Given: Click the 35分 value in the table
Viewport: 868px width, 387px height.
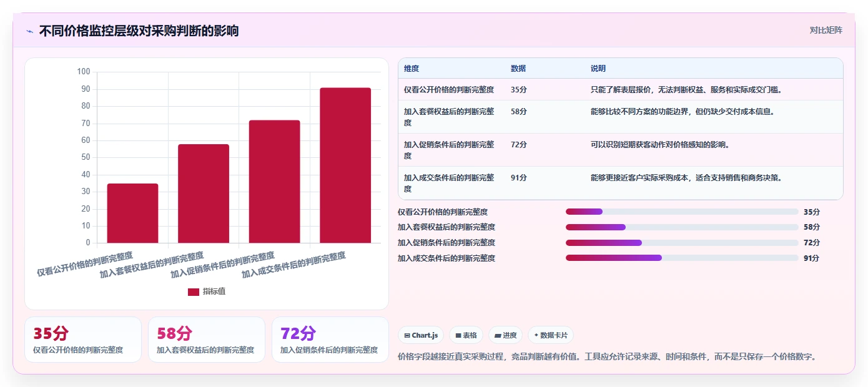Looking at the screenshot, I should coord(519,90).
